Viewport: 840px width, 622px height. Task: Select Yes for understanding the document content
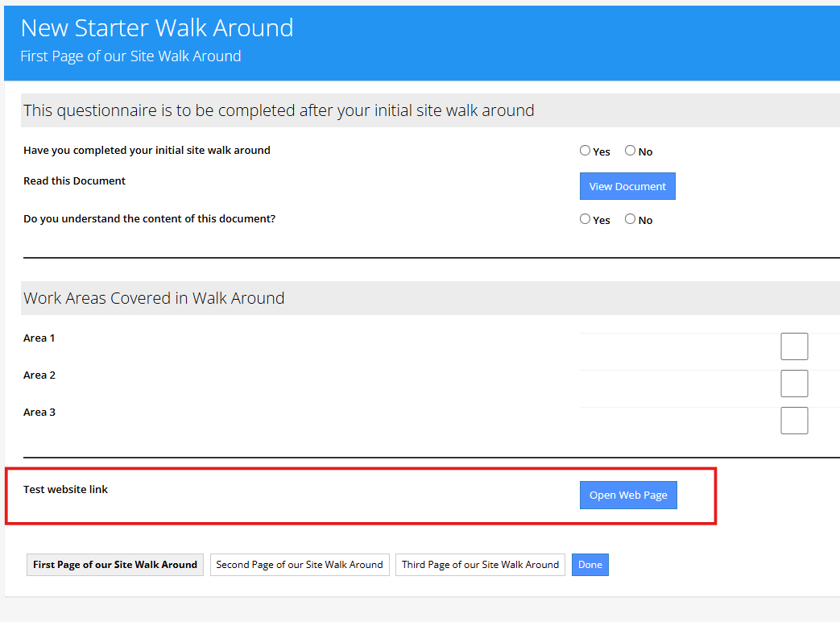585,218
